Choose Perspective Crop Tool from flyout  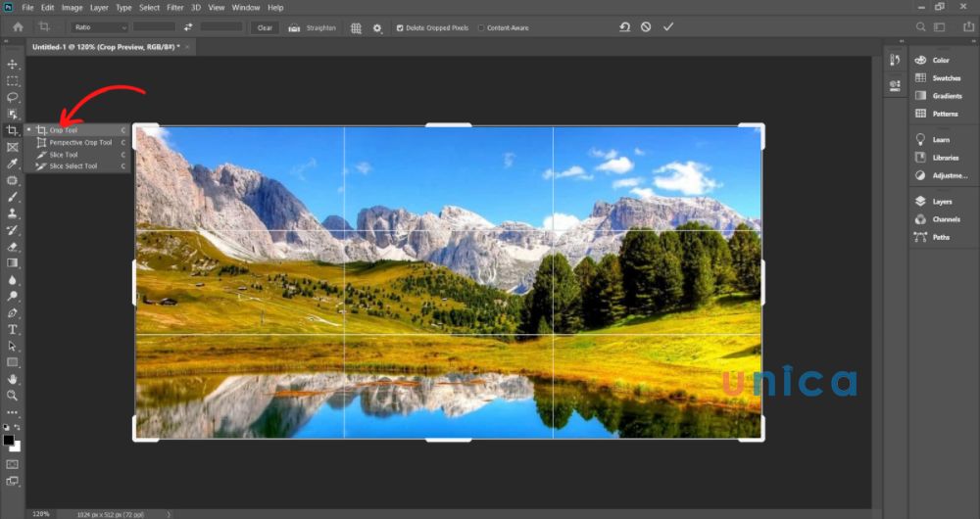77,142
